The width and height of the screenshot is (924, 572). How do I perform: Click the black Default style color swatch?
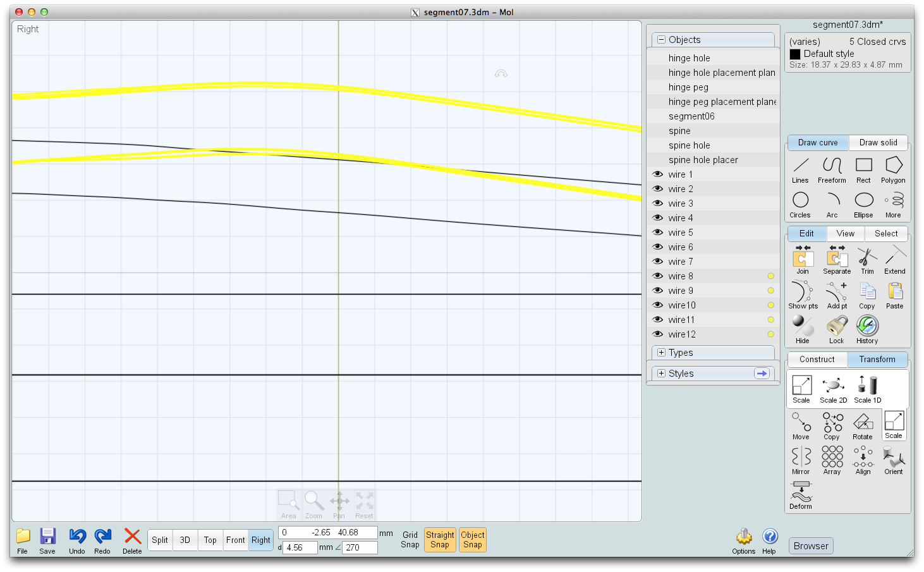(795, 54)
